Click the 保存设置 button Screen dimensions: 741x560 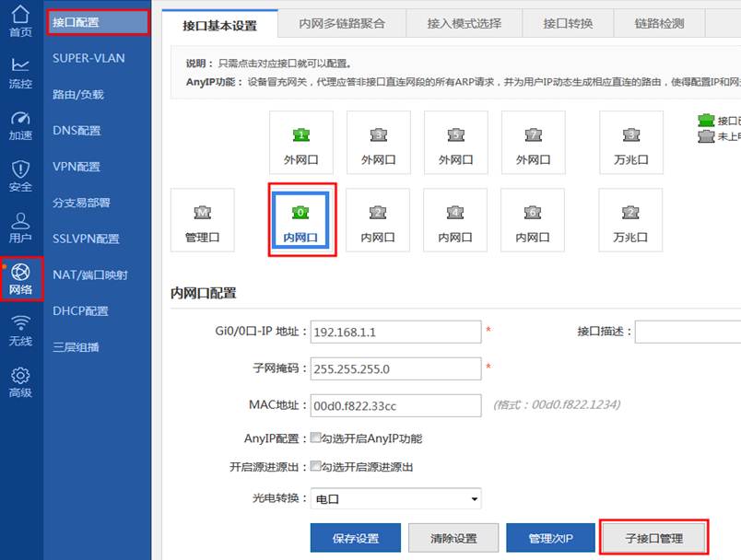356,538
